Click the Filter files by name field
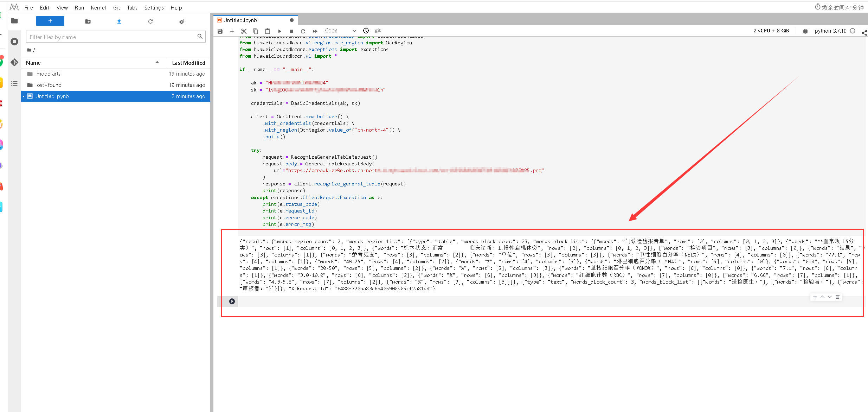 pos(112,37)
